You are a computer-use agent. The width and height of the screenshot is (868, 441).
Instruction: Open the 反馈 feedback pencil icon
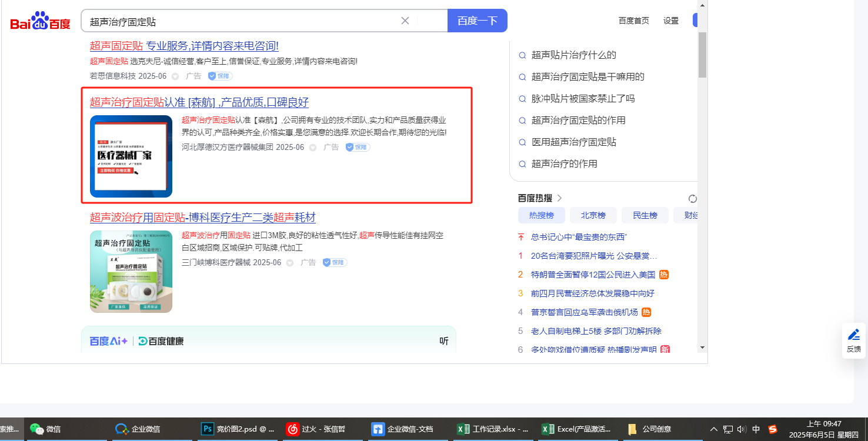click(x=853, y=335)
